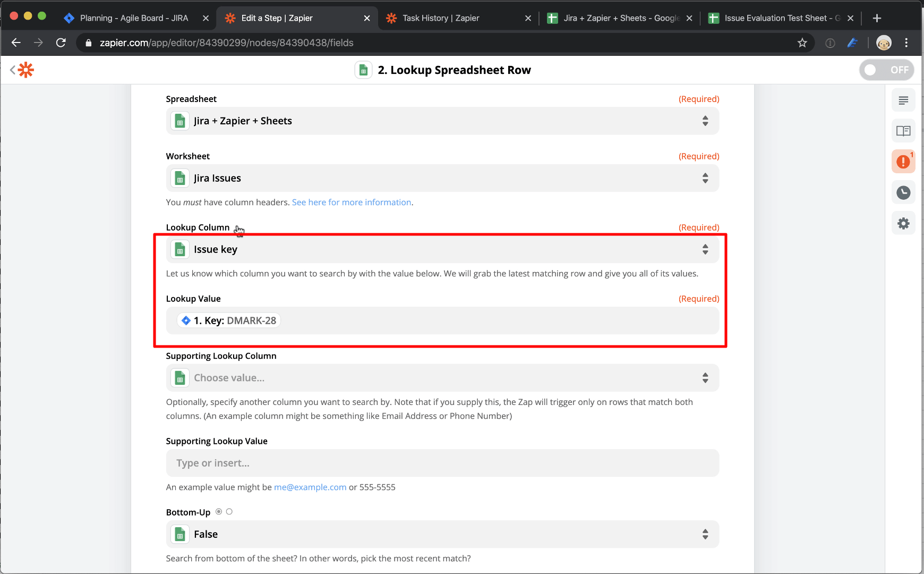
Task: Open the Worksheet dropdown Jira Issues
Action: coord(442,178)
